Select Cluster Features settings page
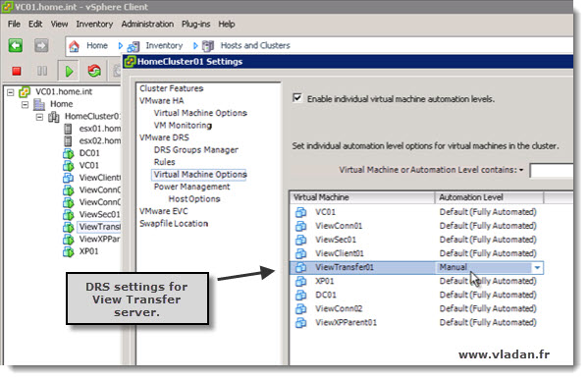 [172, 88]
